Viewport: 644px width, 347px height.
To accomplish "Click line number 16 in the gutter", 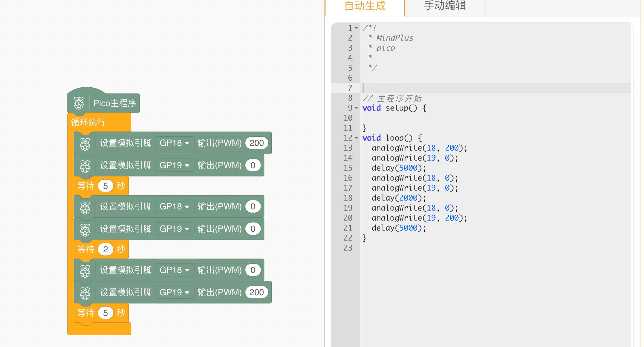I will pyautogui.click(x=348, y=178).
